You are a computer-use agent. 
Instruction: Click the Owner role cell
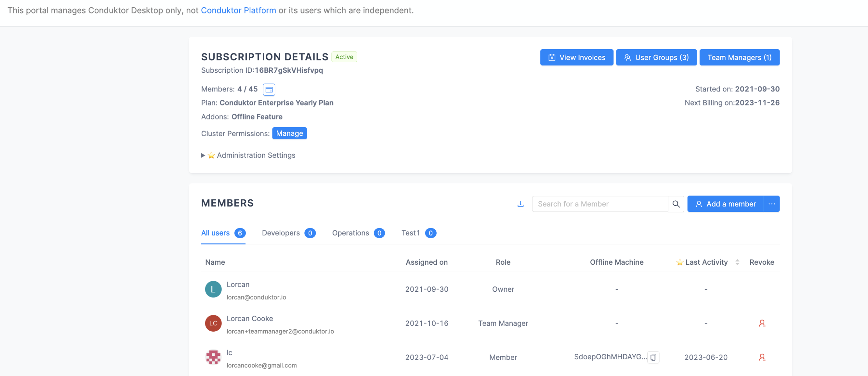(503, 290)
